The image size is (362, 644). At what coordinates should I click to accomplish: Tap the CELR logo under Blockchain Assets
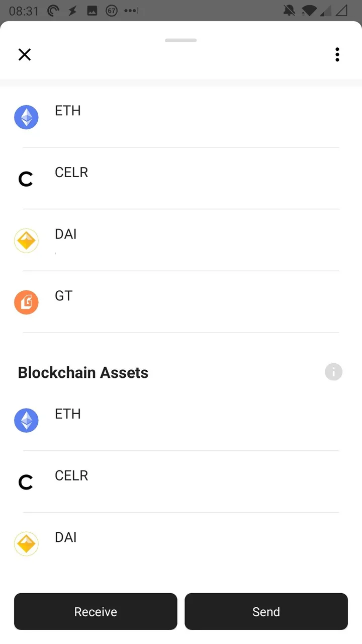point(26,482)
